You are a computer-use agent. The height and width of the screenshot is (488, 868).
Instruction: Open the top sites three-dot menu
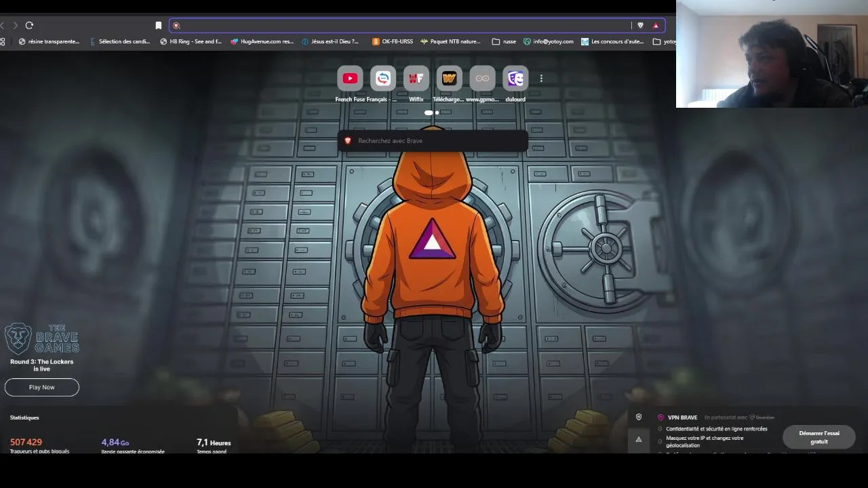(541, 79)
